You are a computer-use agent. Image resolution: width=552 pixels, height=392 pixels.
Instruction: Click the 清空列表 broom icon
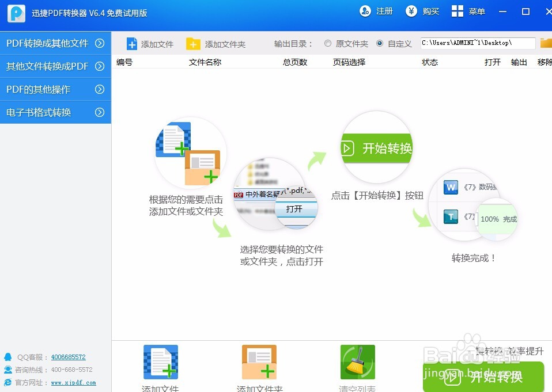pos(357,363)
